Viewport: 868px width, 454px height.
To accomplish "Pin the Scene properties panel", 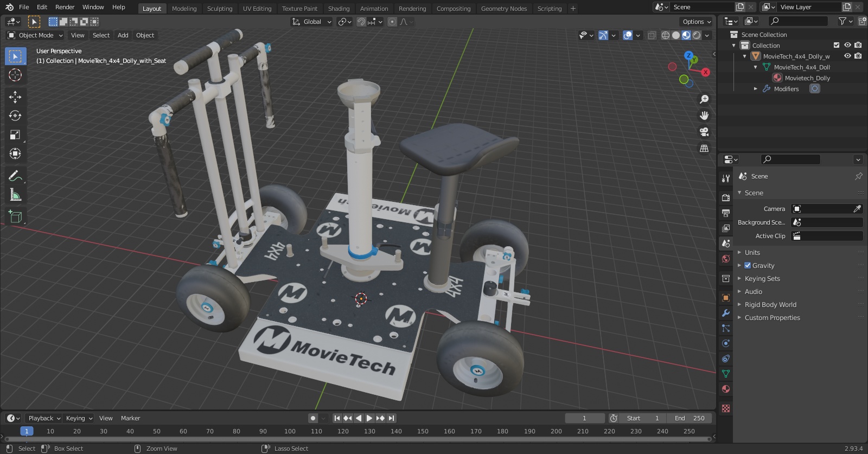I will 858,176.
